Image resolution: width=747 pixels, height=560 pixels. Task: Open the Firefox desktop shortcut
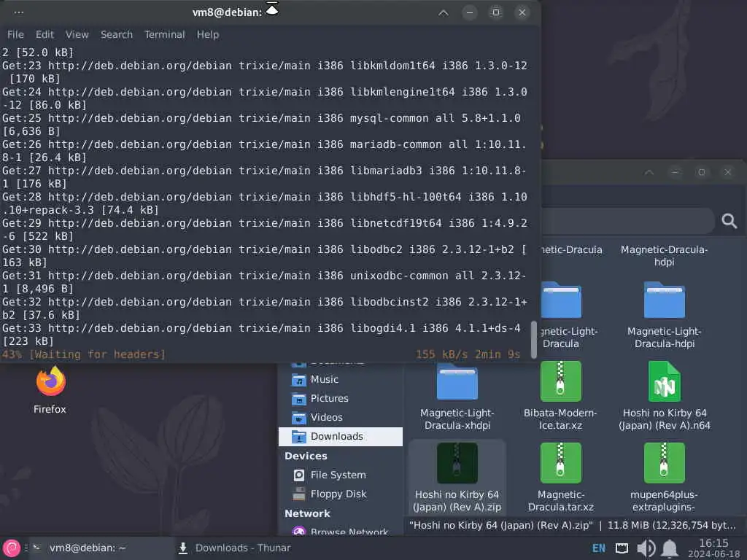pos(50,389)
